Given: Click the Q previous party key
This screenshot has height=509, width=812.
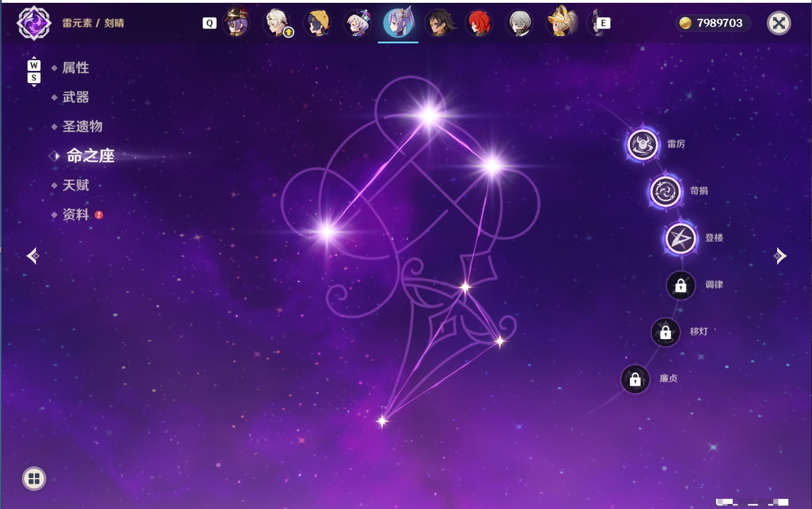Looking at the screenshot, I should coord(209,23).
